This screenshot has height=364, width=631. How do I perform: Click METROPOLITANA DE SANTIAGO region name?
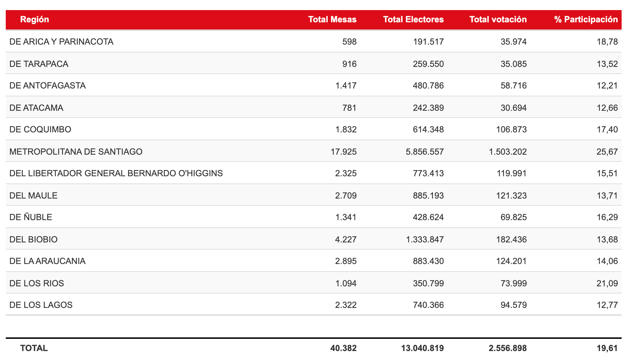point(76,152)
